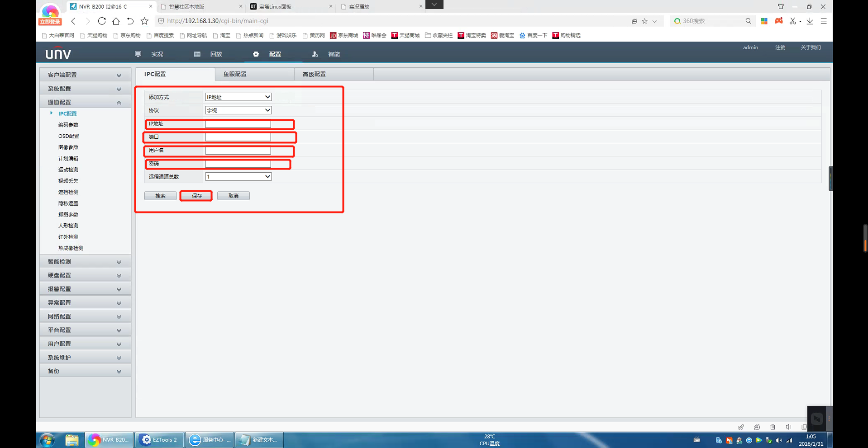Click the Windows Start button
868x448 pixels.
click(47, 439)
